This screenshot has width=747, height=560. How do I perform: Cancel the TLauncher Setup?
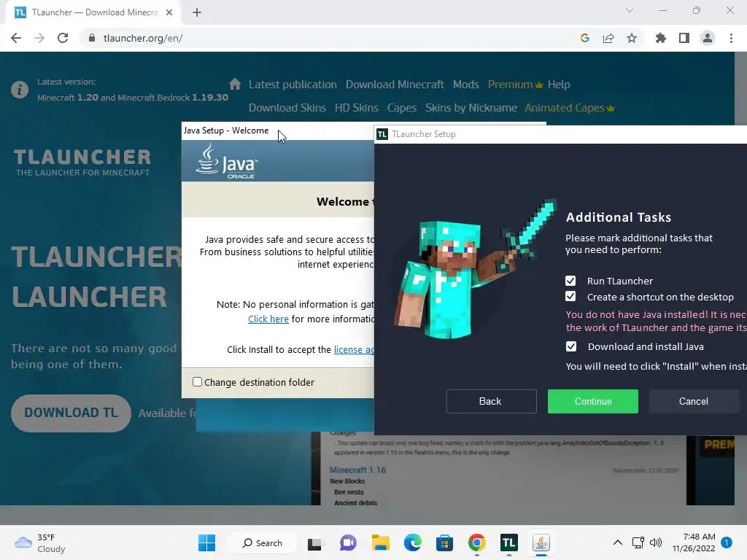coord(694,402)
